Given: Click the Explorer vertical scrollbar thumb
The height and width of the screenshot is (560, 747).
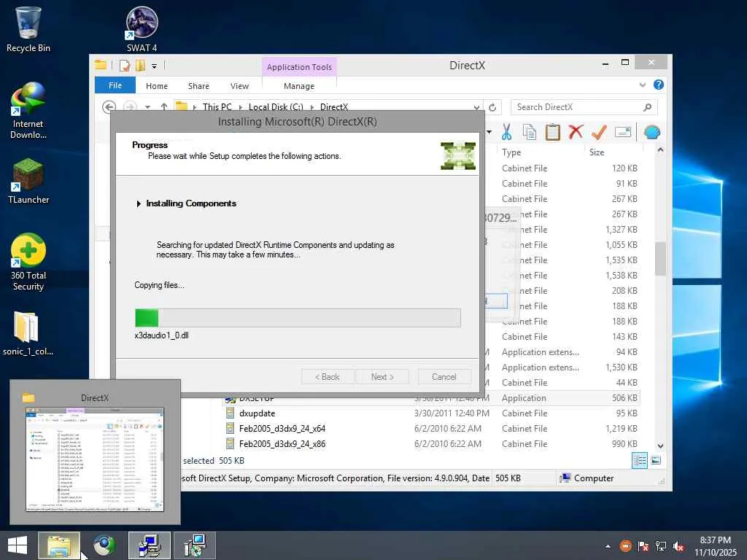Looking at the screenshot, I should (660, 259).
